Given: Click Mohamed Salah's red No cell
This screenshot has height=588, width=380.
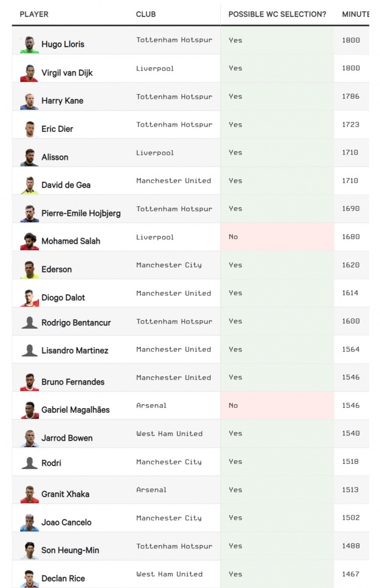Looking at the screenshot, I should pos(277,237).
